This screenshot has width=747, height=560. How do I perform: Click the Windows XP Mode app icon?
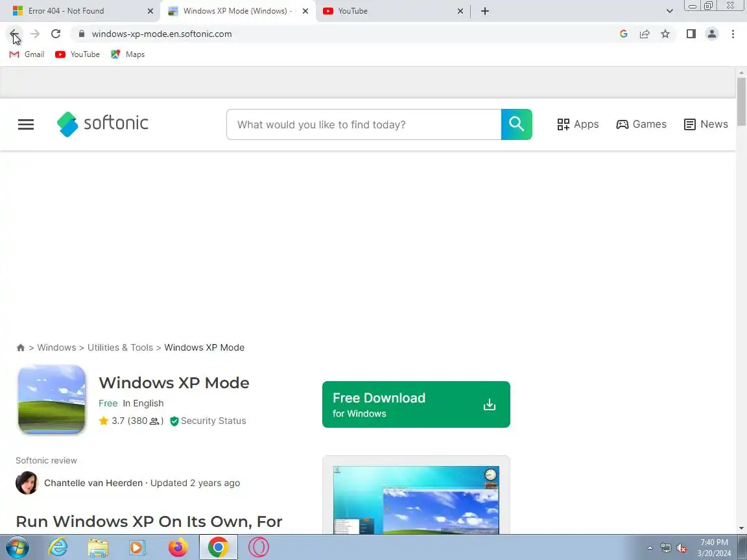click(51, 399)
